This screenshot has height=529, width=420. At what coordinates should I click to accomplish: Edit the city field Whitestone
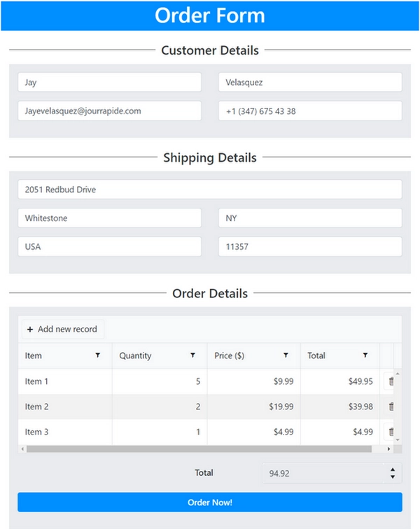[110, 218]
